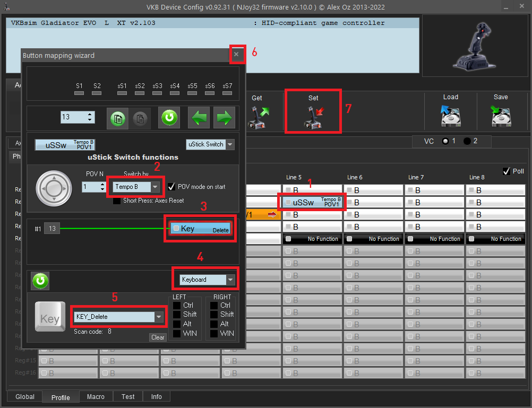Screen dimensions: 532x408
Task: Click the Get from device icon
Action: (x=257, y=116)
